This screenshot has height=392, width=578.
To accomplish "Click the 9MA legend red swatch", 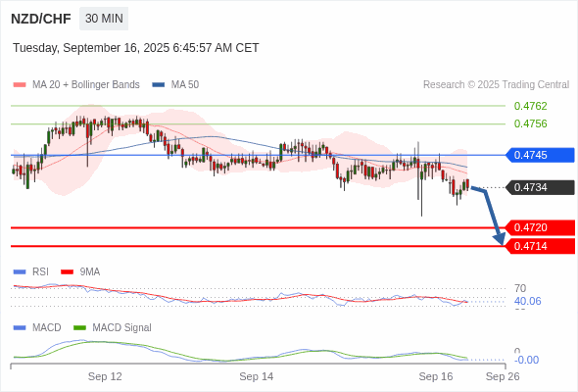I will point(67,272).
